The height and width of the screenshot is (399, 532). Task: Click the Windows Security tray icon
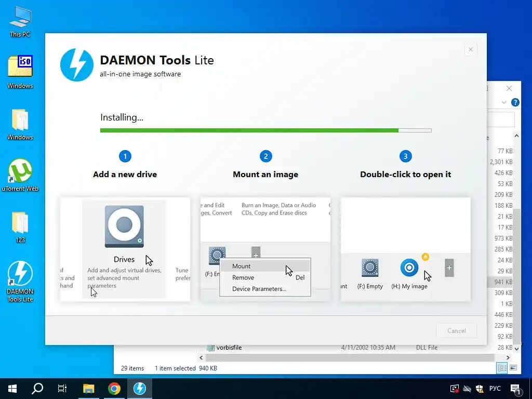click(480, 389)
